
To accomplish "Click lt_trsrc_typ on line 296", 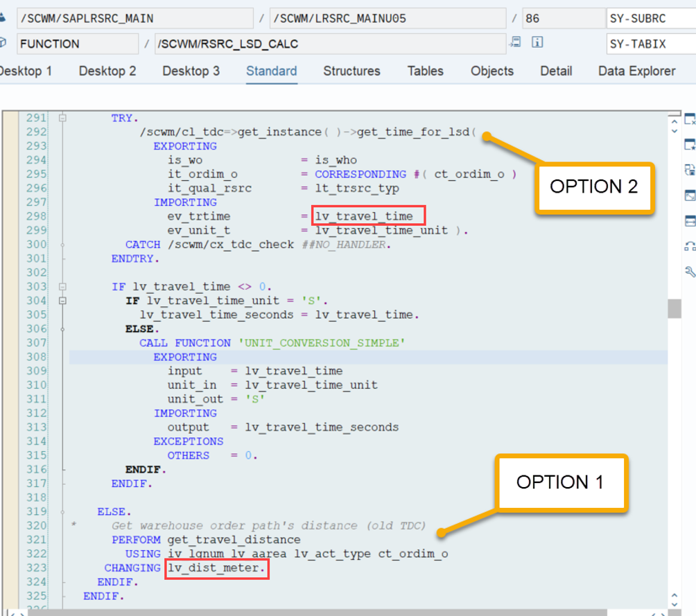I will (357, 188).
